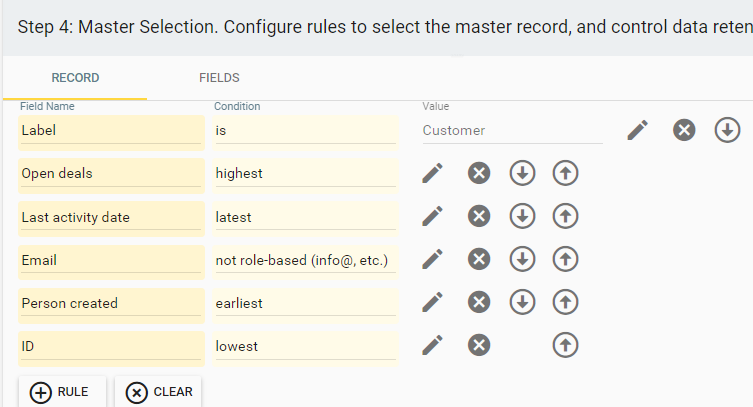753x407 pixels.
Task: Remove the Open deals rule
Action: point(479,173)
